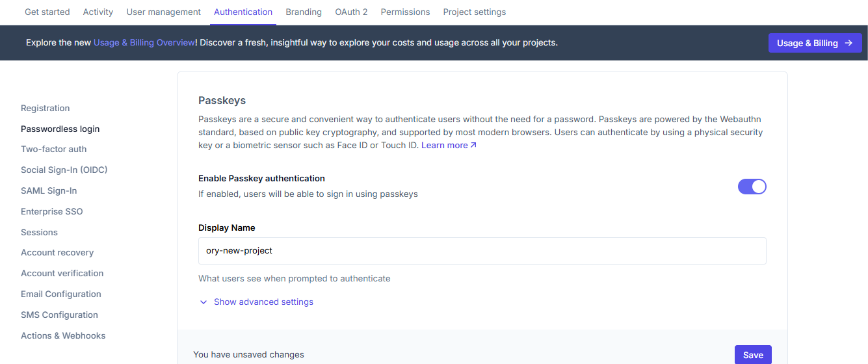Toggle the Enable Passkey authentication switch
The width and height of the screenshot is (868, 364).
click(752, 187)
